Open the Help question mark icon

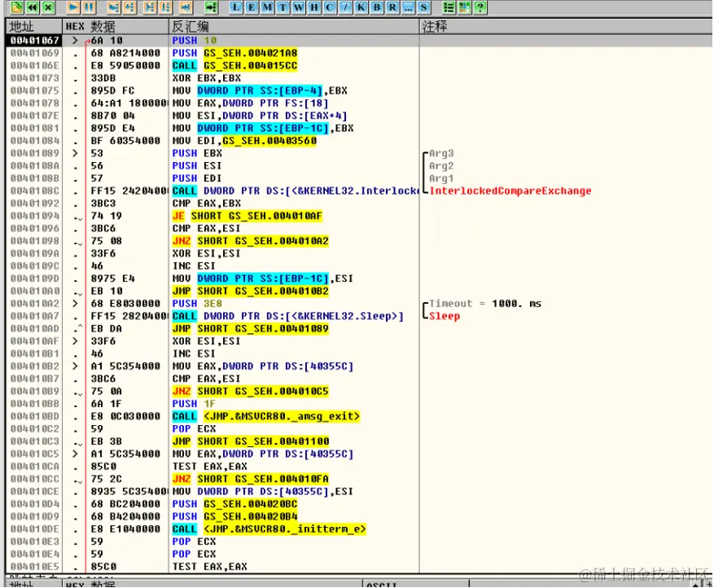pos(480,7)
